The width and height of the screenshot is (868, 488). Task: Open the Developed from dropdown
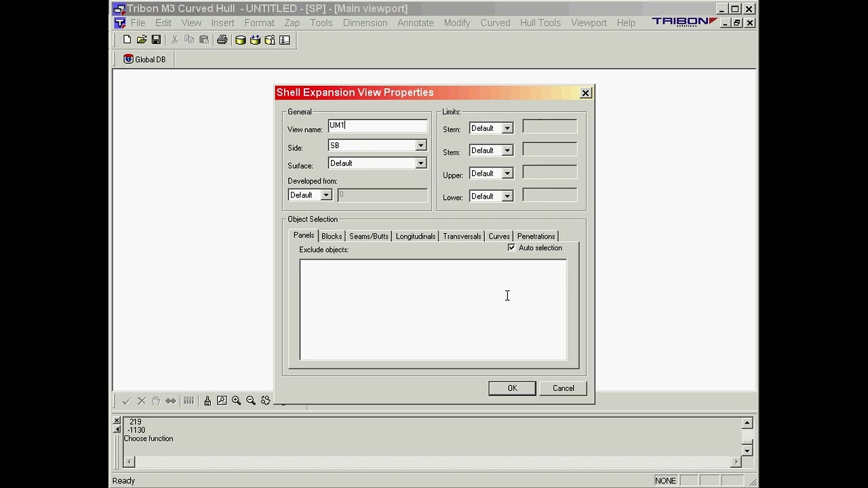point(325,195)
